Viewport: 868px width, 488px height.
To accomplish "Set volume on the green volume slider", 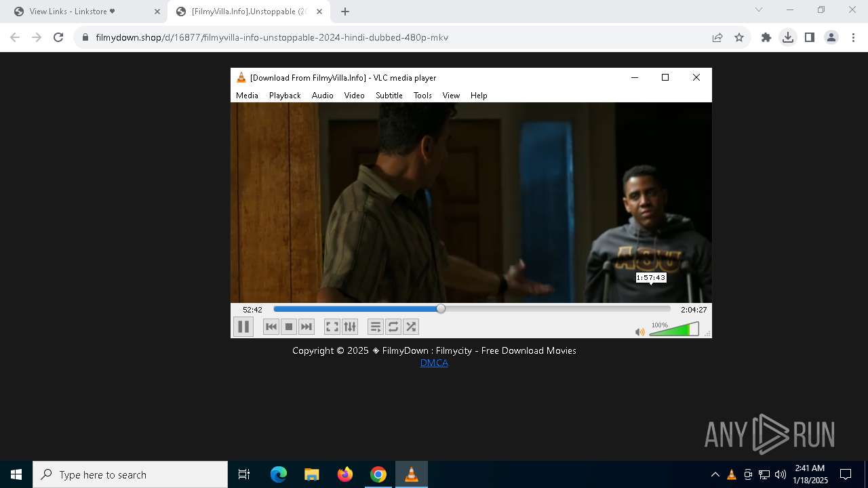I will click(674, 329).
